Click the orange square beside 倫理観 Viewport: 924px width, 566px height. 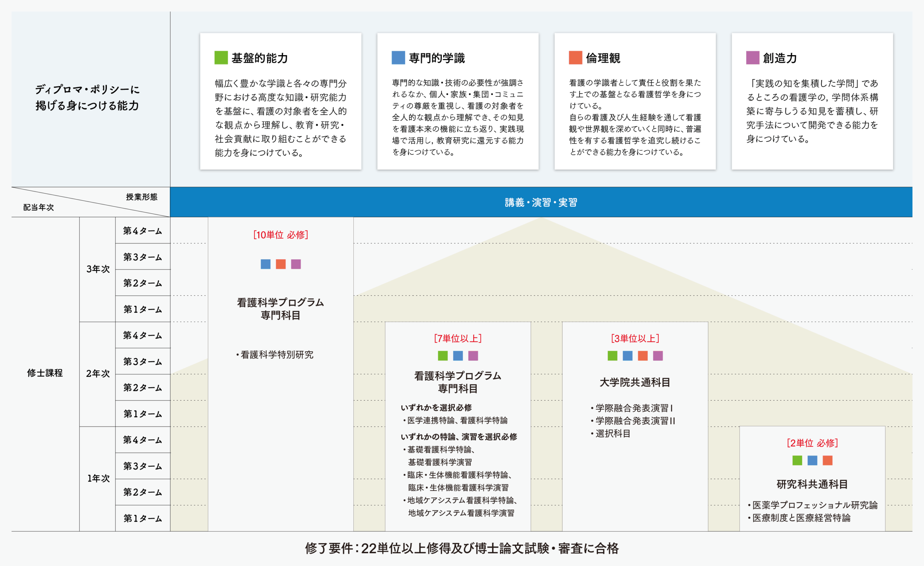click(575, 58)
